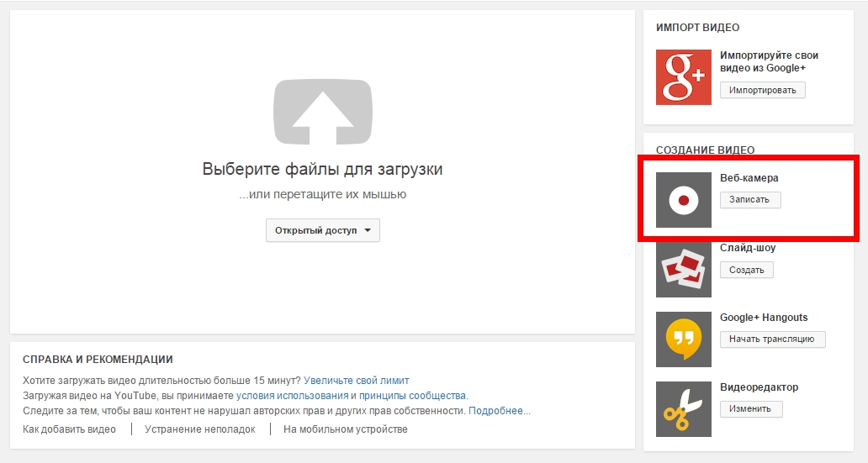Click the Записать button

click(750, 200)
